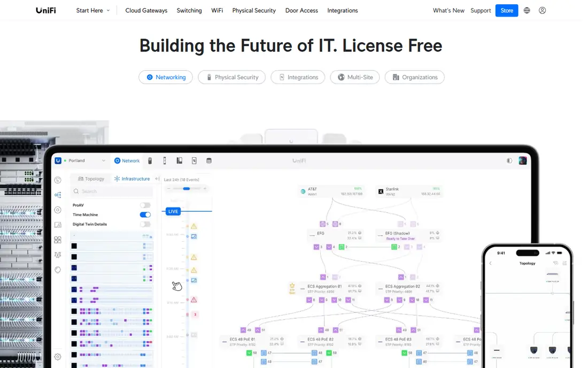This screenshot has width=588, height=368.
Task: Open the dashboard gauge icon in tablet sidebar
Action: point(57,180)
